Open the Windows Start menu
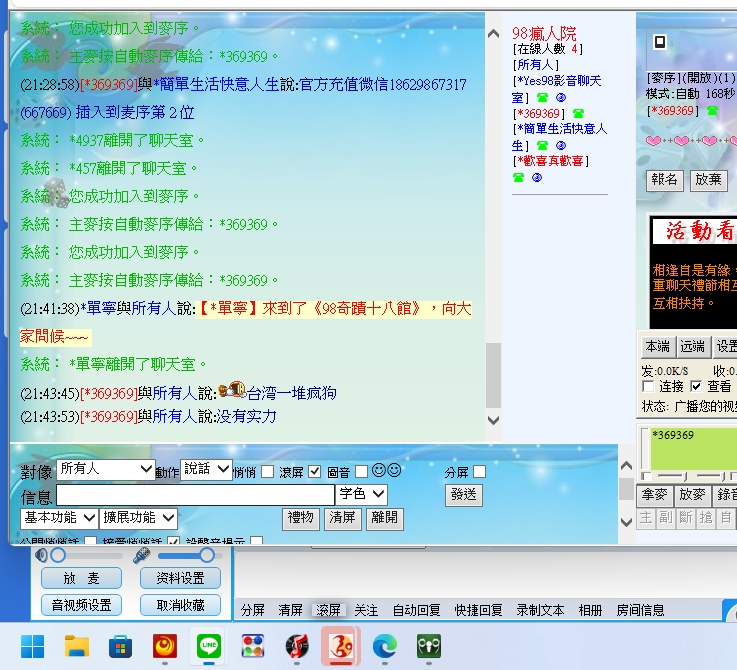The height and width of the screenshot is (670, 737). (x=32, y=647)
